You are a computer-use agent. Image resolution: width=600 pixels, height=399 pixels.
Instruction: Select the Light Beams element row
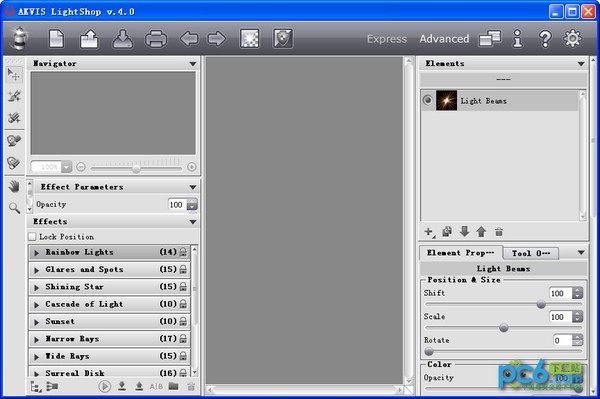[x=500, y=101]
